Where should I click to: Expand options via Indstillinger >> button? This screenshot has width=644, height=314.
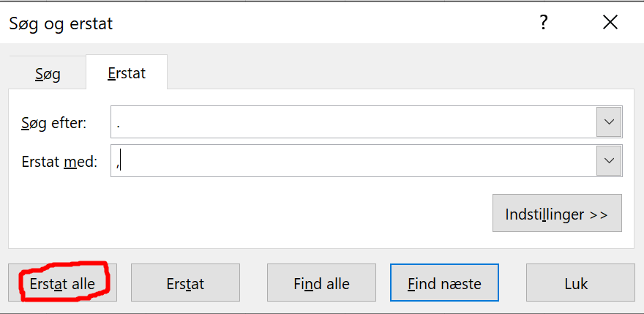click(557, 213)
